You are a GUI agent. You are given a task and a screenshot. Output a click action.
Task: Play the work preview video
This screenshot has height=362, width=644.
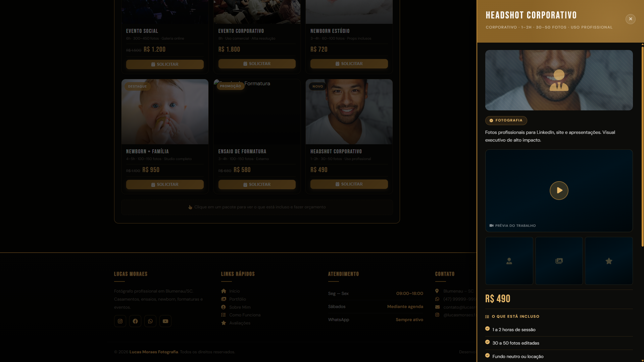[x=559, y=191]
